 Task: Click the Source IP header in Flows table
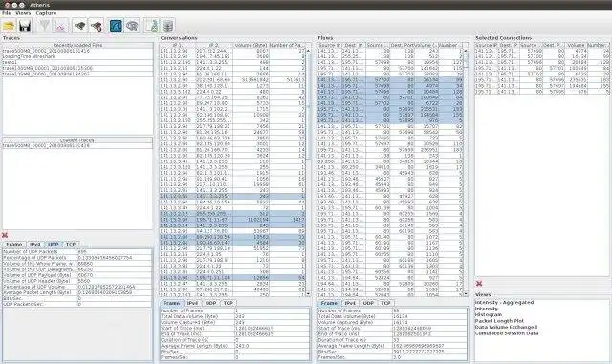[x=329, y=46]
